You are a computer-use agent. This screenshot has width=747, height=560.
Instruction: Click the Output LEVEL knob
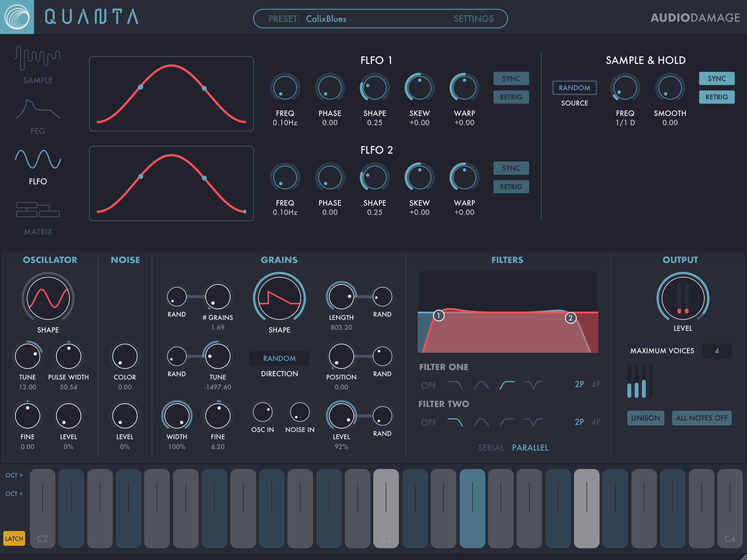[x=682, y=298]
